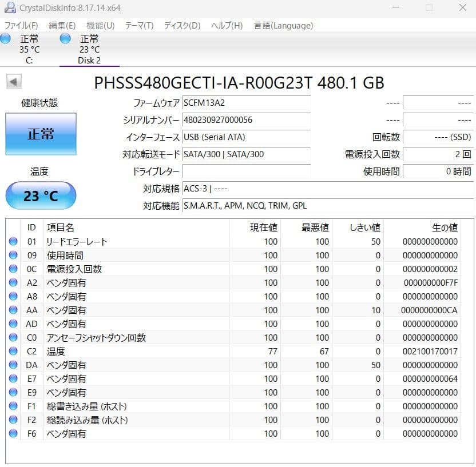
Task: Click the 23 °C temperature button
Action: click(41, 195)
